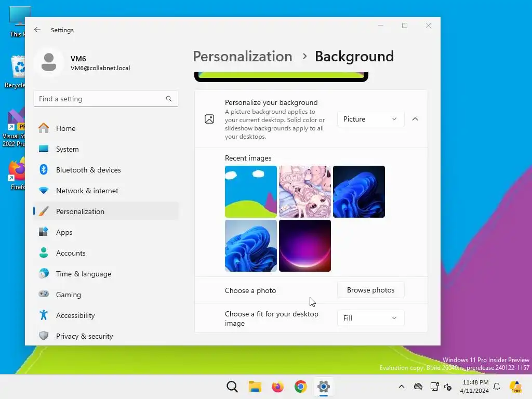Click the Find a setting search field

pyautogui.click(x=105, y=99)
